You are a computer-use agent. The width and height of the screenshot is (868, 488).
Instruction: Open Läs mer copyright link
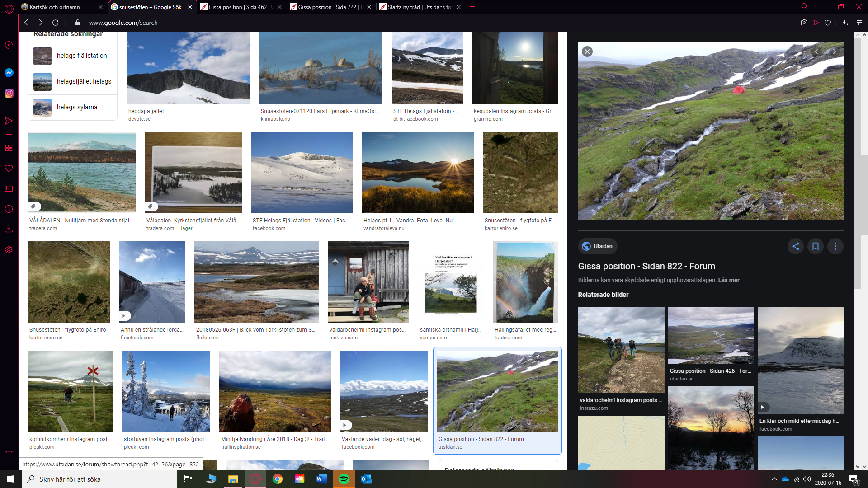[729, 280]
